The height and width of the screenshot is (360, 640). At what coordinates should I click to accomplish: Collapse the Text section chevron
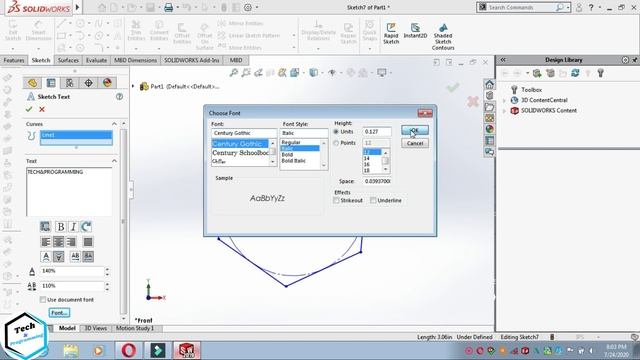pos(114,161)
